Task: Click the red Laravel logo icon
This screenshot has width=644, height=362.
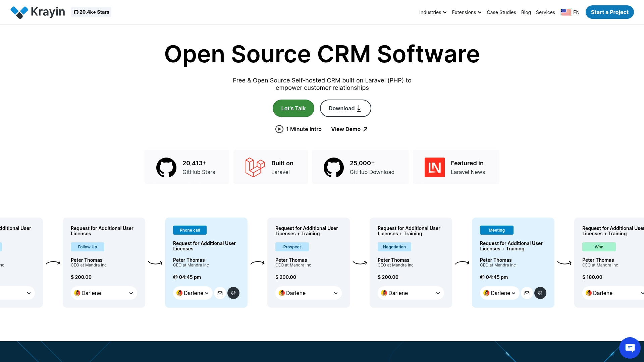Action: (255, 167)
